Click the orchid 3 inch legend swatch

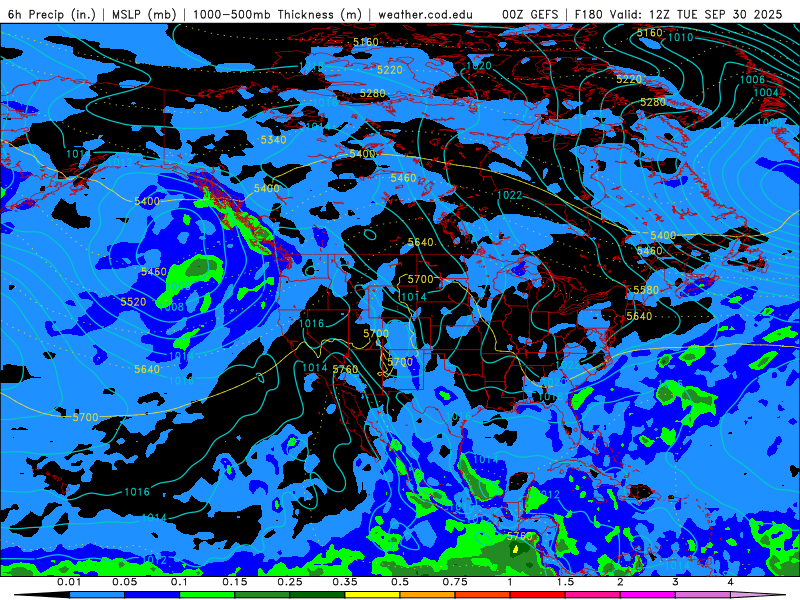[x=703, y=595]
